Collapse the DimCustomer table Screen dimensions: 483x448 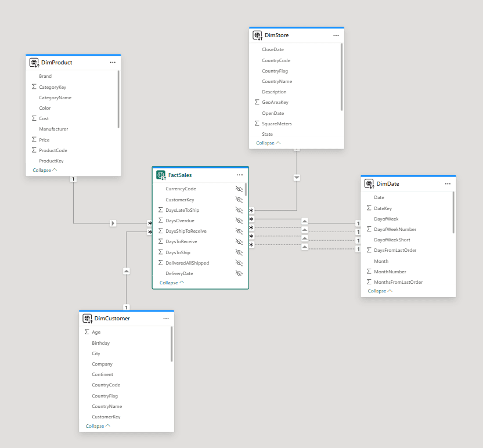[98, 426]
